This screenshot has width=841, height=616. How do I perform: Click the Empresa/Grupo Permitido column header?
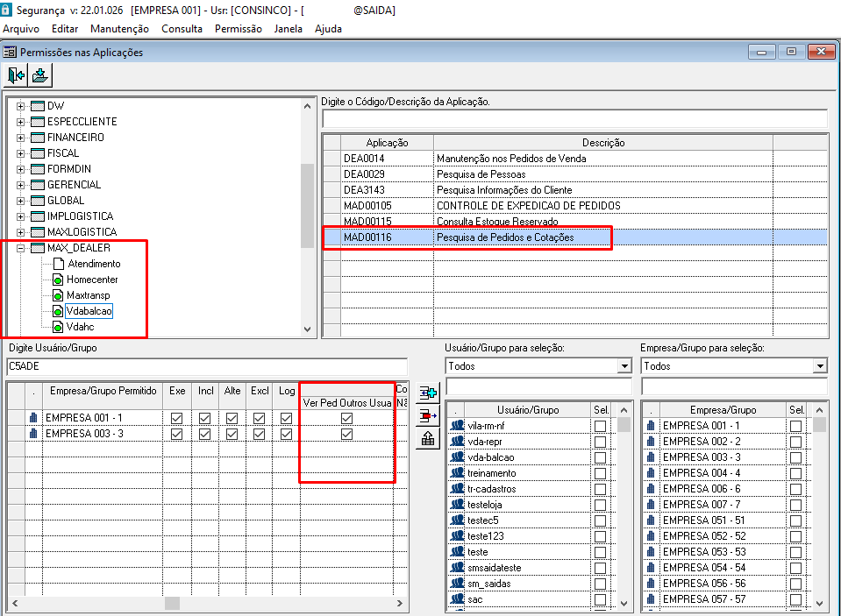(x=103, y=391)
